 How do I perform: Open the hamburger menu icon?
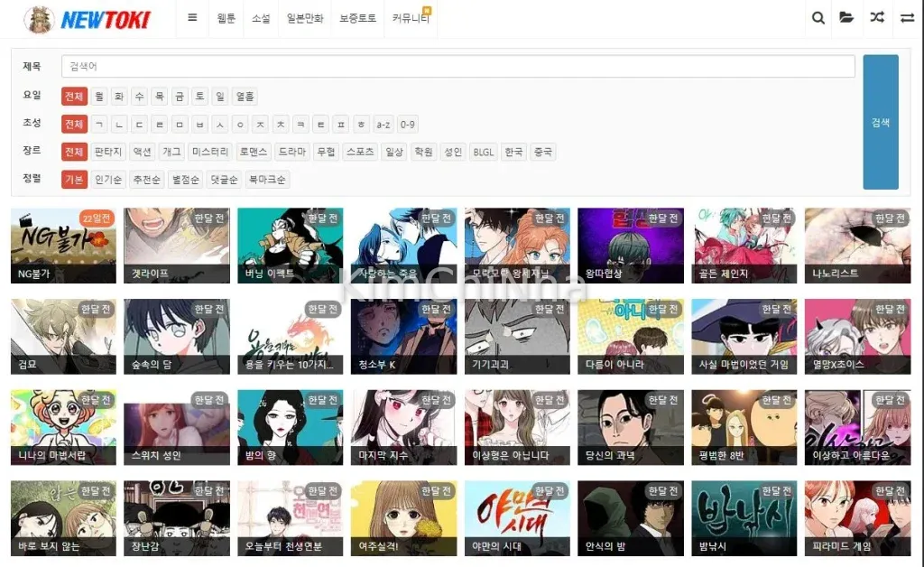click(192, 18)
